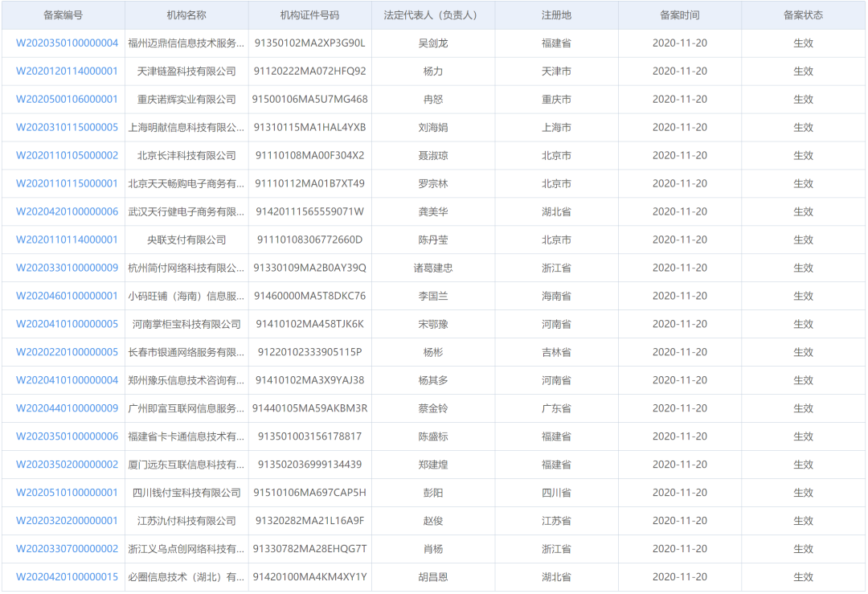Click certificate number 91420100MA4KM4XY1Y
The height and width of the screenshot is (594, 868).
coord(310,577)
